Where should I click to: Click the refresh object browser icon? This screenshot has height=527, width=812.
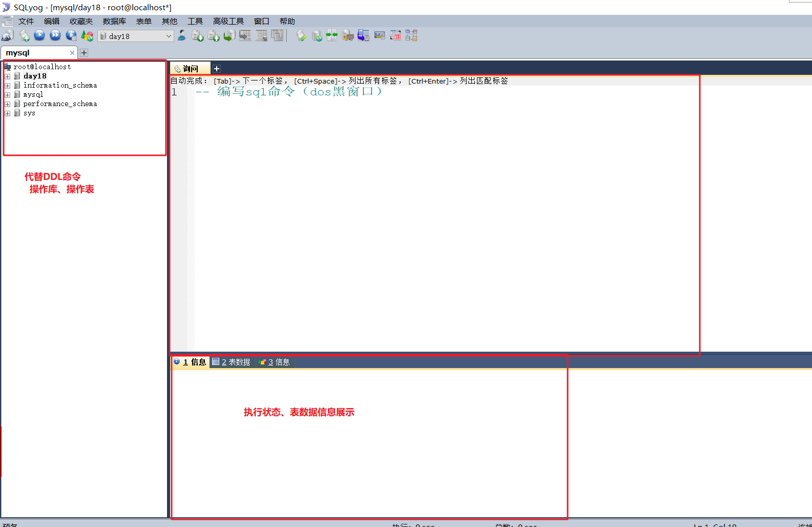87,35
